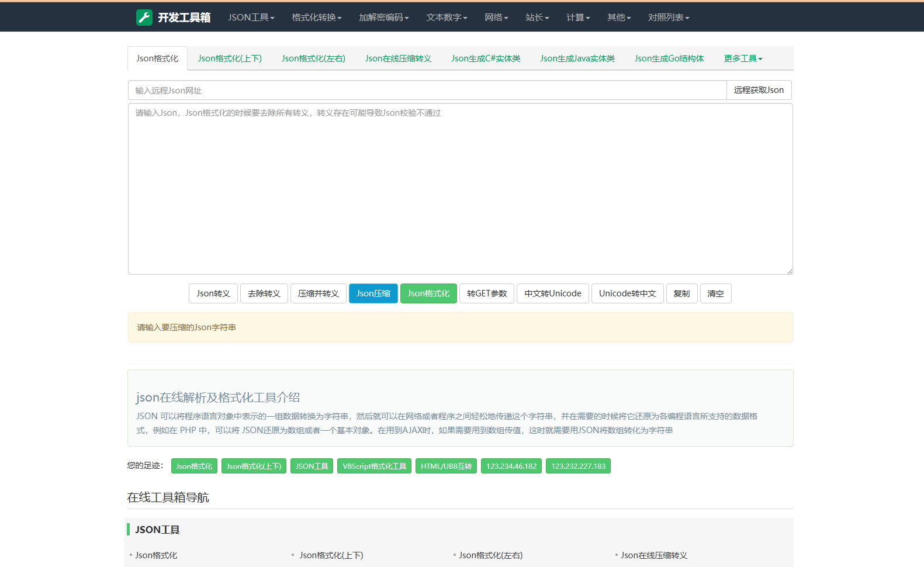The width and height of the screenshot is (924, 567).
Task: Click the Json转义 button
Action: (x=213, y=293)
